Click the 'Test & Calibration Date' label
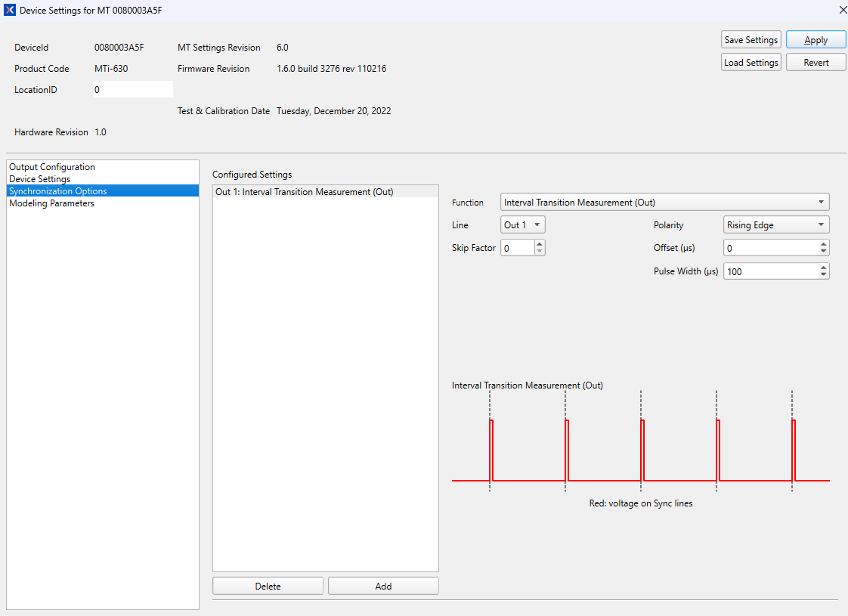848x616 pixels. coord(224,111)
